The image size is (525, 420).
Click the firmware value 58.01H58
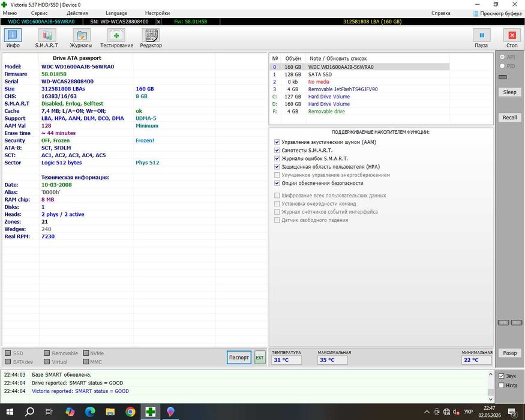click(x=54, y=74)
